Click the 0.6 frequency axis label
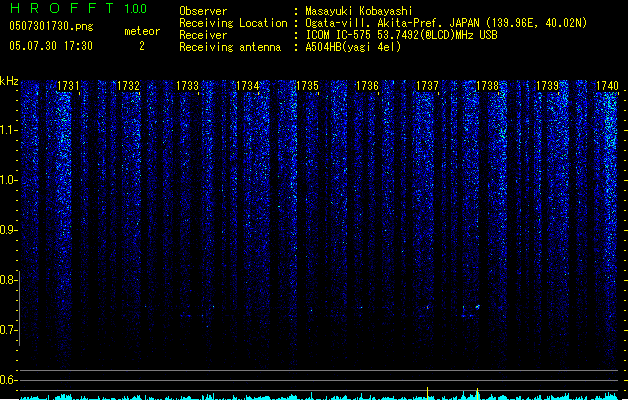The width and height of the screenshot is (629, 400). coord(8,380)
